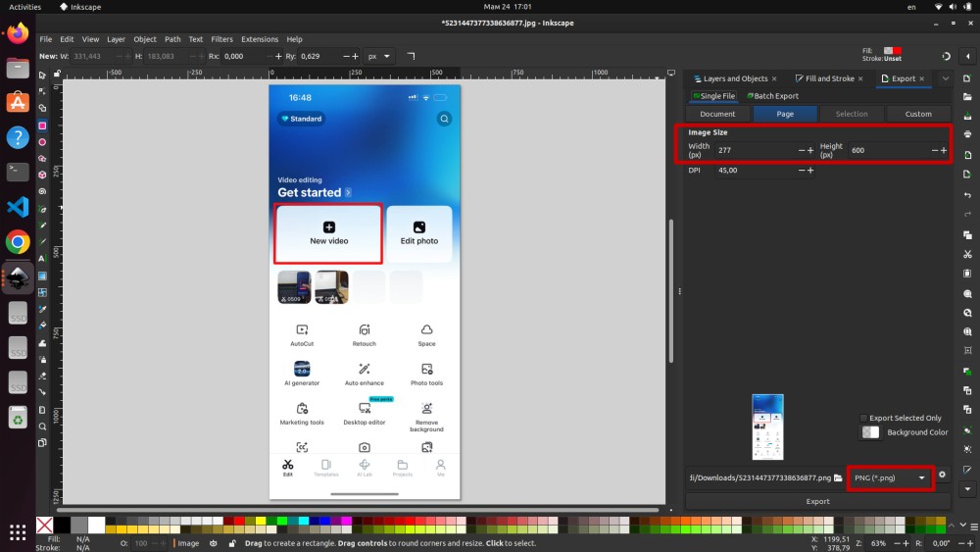
Task: Choose Document export area
Action: point(717,114)
